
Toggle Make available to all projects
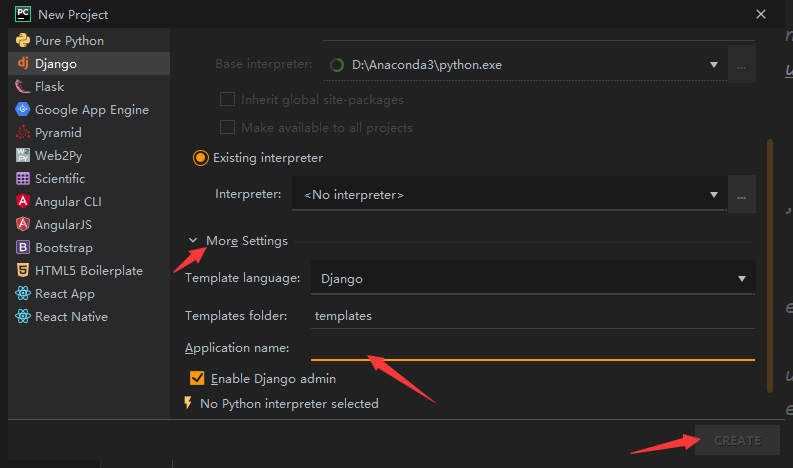227,127
